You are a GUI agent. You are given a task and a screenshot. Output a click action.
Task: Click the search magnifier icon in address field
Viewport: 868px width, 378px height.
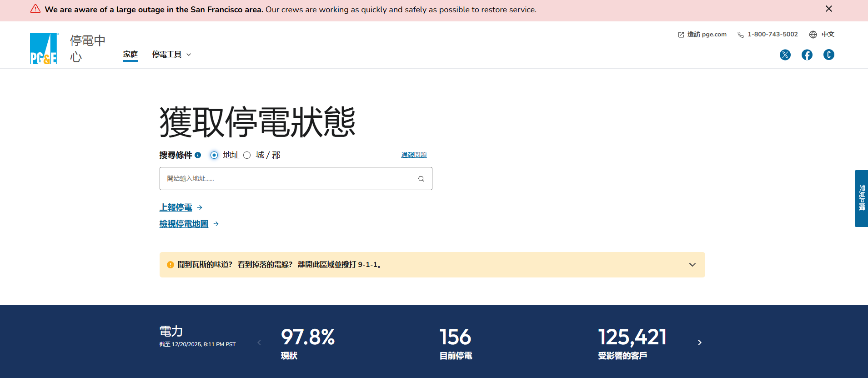click(x=421, y=179)
